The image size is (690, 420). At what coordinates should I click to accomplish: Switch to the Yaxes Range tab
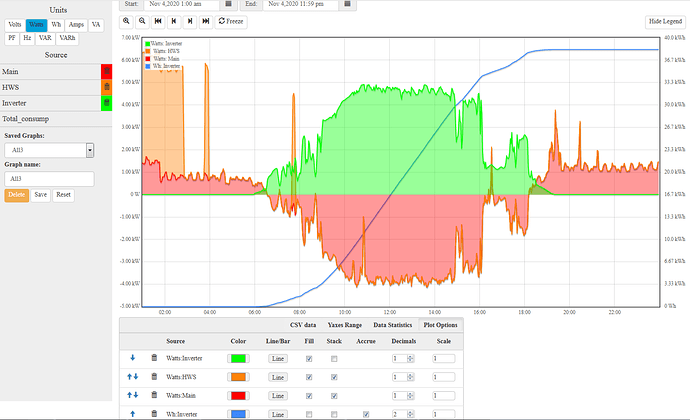pos(345,325)
